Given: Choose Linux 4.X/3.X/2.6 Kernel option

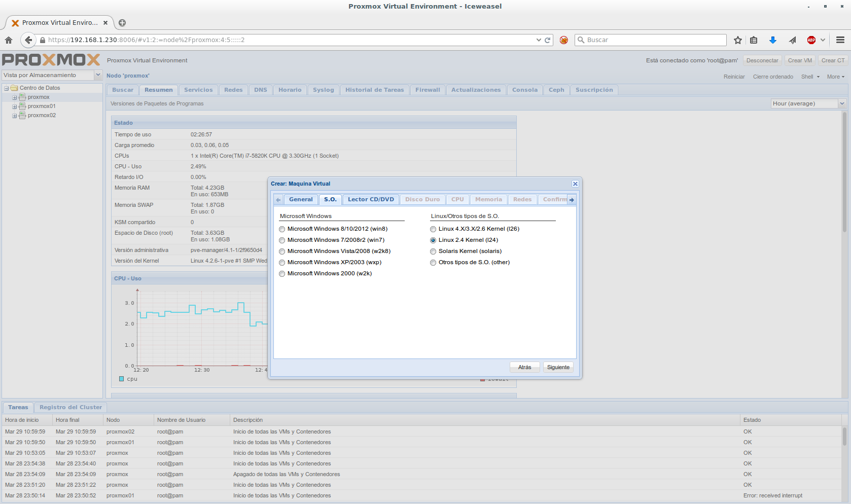Looking at the screenshot, I should coord(433,229).
